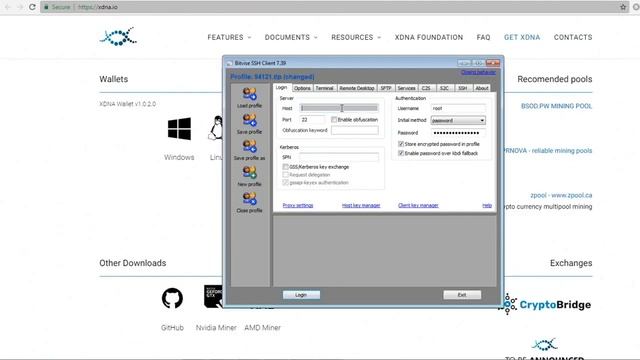The image size is (640, 360).
Task: Open the FAQ nav link
Action: click(483, 37)
